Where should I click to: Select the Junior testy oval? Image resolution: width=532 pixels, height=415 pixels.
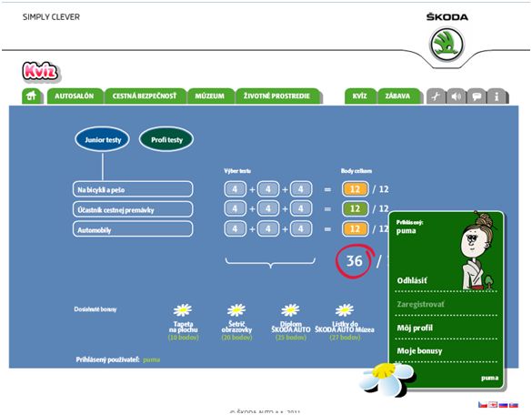click(x=103, y=139)
